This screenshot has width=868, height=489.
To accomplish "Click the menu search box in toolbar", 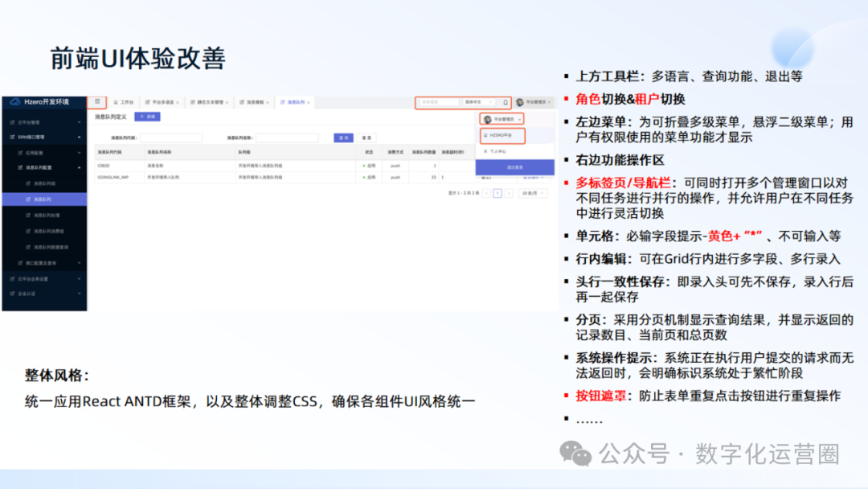I will coord(439,102).
